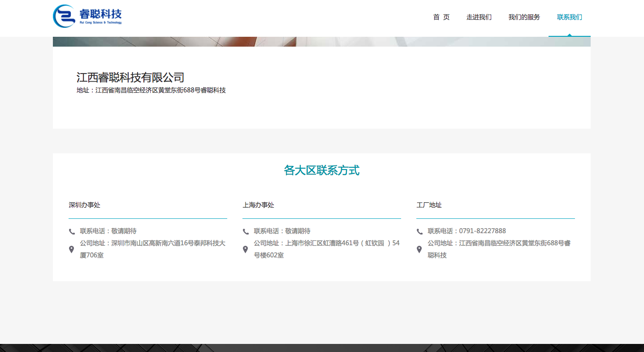Click the location pin icon under 深圳办事处
The width and height of the screenshot is (644, 352).
tap(71, 249)
